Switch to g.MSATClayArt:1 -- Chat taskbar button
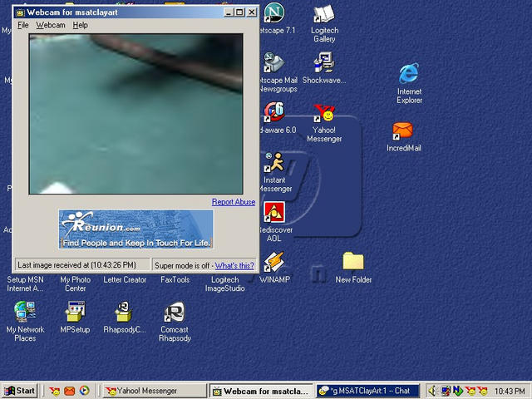The width and height of the screenshot is (532, 399). tap(368, 391)
